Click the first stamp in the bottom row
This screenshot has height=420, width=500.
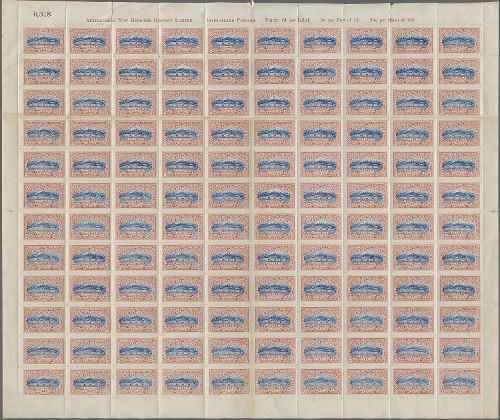click(x=44, y=382)
